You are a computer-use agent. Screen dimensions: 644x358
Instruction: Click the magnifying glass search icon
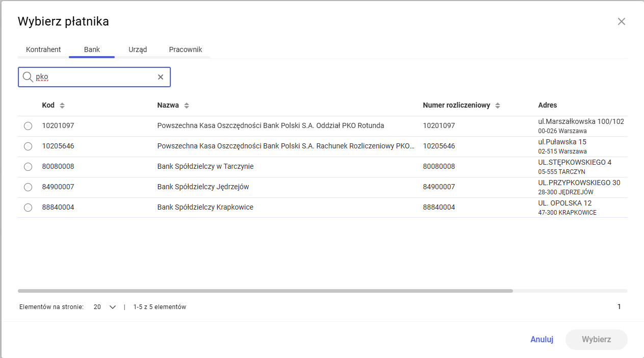click(x=28, y=77)
